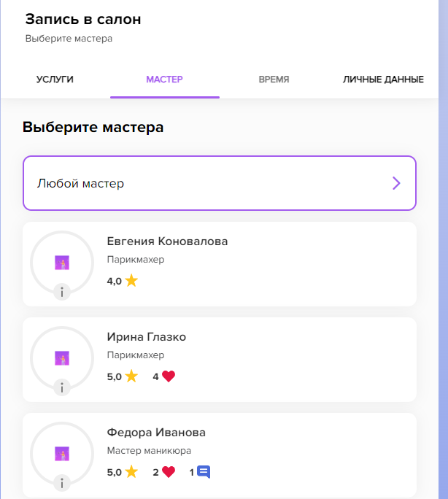Click Федора Иванова's heart likes icon

coord(169,472)
